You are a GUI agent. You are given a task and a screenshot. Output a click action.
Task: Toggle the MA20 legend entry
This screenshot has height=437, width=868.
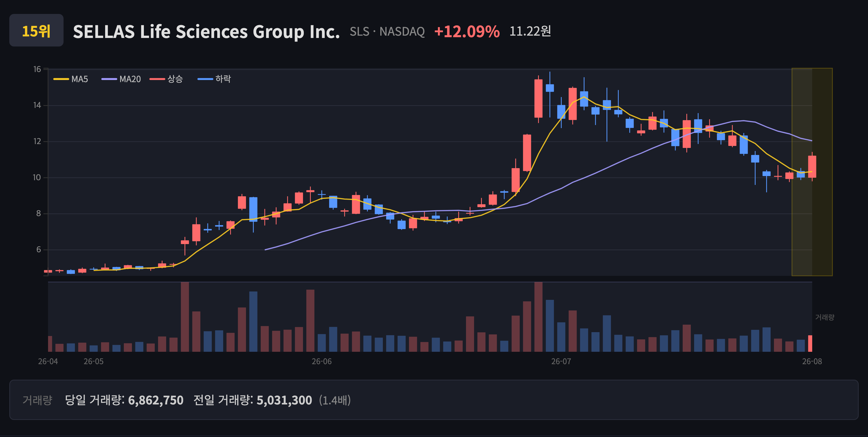point(121,79)
